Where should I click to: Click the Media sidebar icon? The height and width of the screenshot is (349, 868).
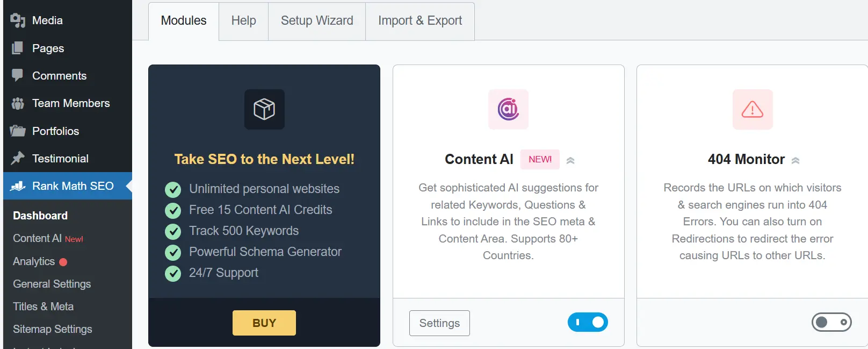tap(18, 20)
